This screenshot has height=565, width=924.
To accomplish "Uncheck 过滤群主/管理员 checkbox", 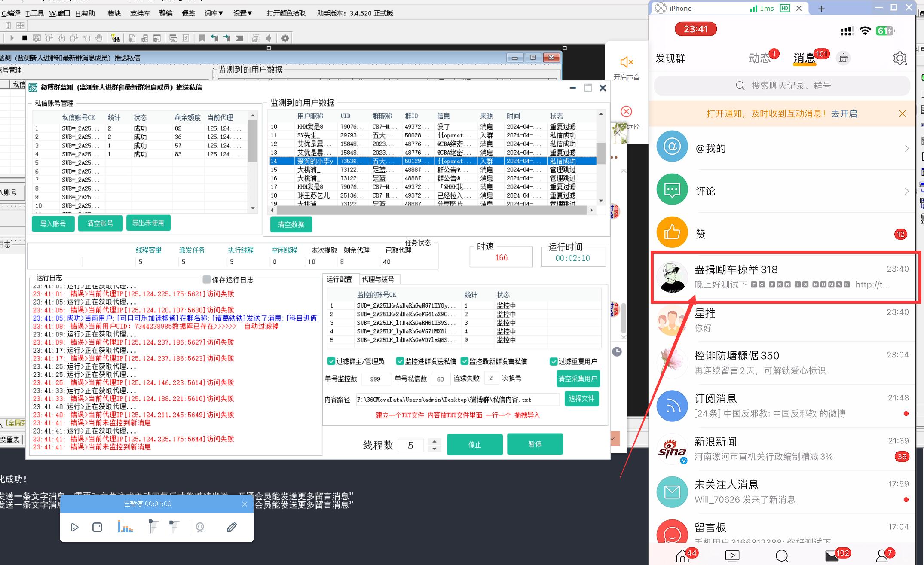I will coord(331,361).
